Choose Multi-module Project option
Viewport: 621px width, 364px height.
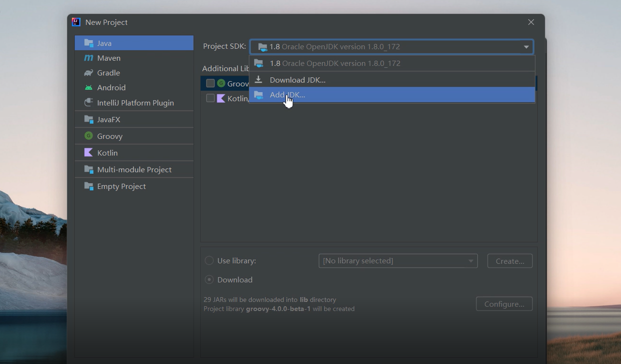pyautogui.click(x=134, y=169)
